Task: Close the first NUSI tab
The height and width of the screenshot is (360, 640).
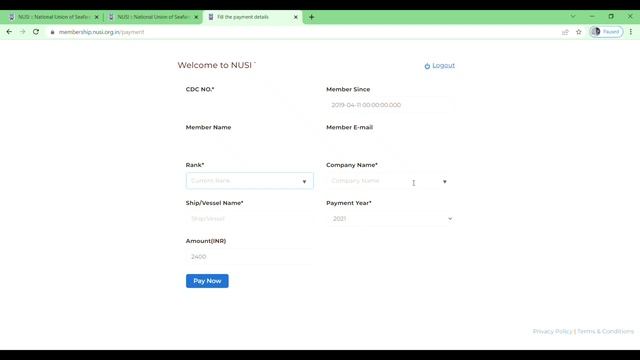Action: 97,17
